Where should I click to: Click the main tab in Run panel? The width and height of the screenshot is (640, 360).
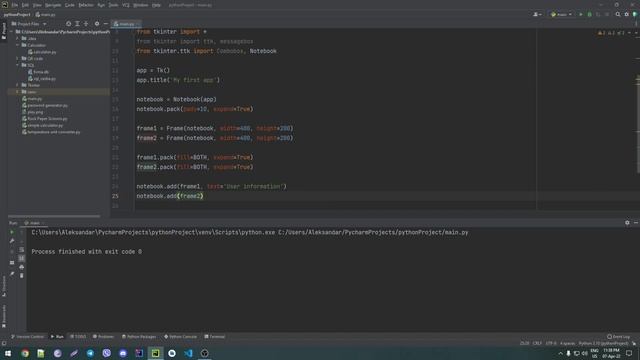(34, 223)
